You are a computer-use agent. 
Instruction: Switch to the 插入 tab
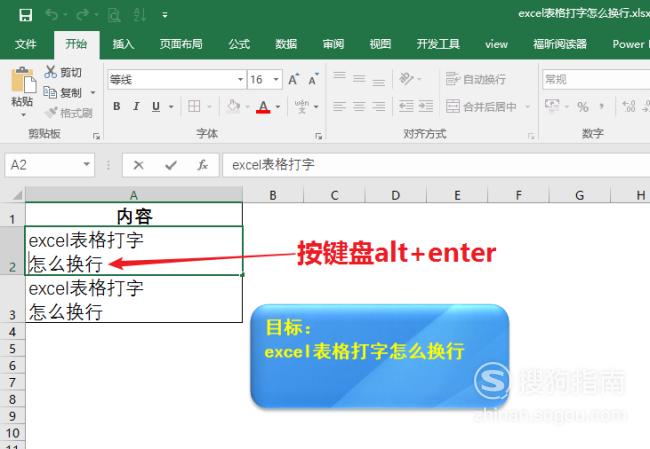[x=123, y=44]
